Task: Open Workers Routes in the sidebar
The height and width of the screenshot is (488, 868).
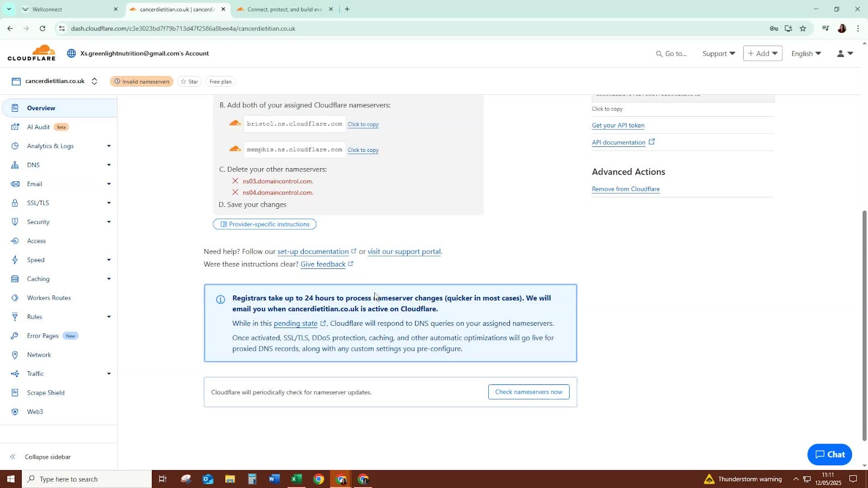Action: pyautogui.click(x=49, y=298)
